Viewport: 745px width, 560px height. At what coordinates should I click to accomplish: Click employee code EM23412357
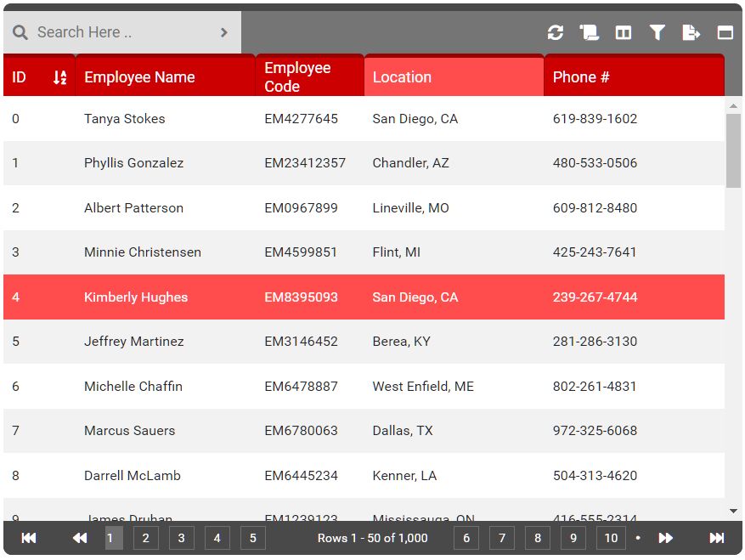(x=305, y=163)
